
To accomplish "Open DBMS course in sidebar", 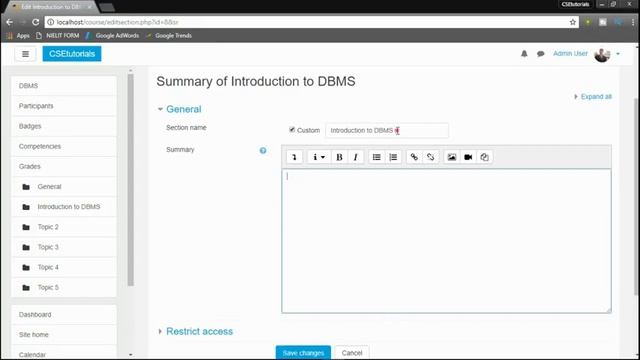I will coord(64,86).
